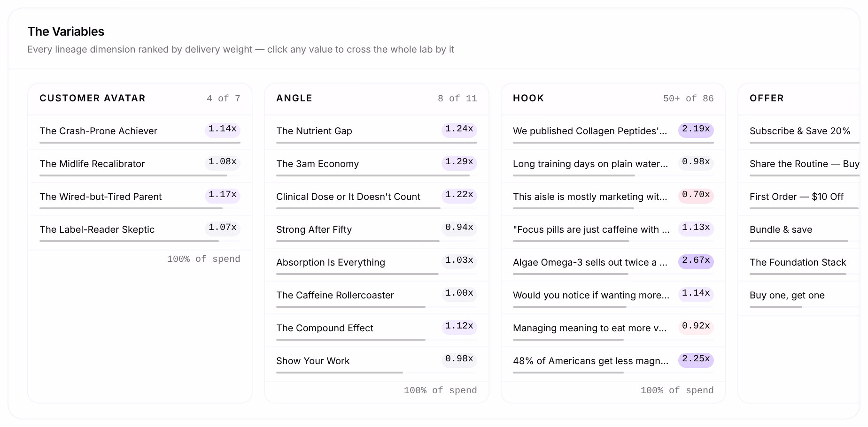The image size is (868, 427).
Task: Click the We published Collagen Peptides hook
Action: 613,132
